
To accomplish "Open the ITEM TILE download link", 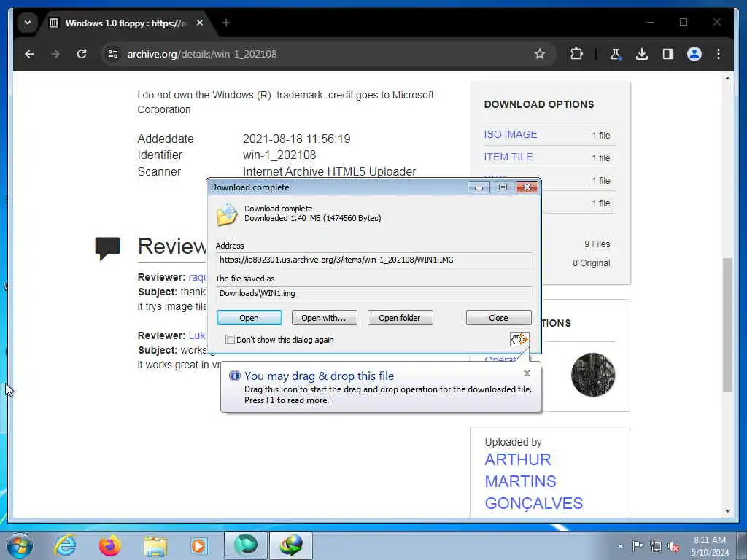I will click(508, 157).
